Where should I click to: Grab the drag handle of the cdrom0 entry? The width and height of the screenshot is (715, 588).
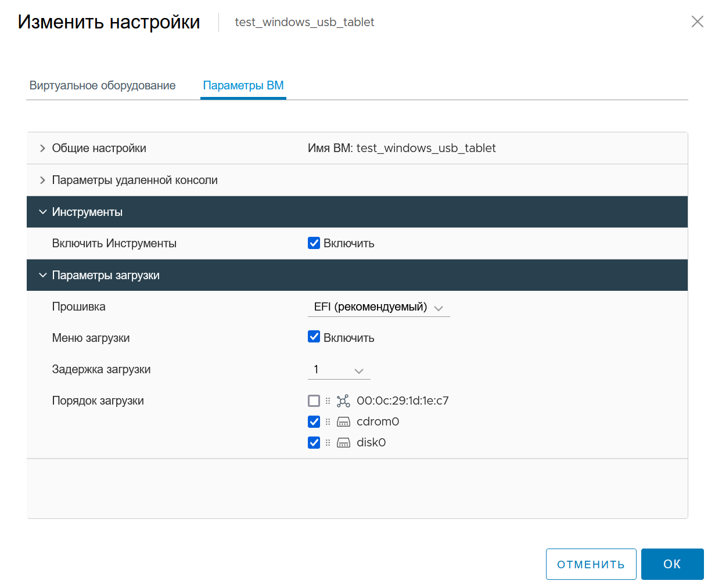tap(328, 422)
